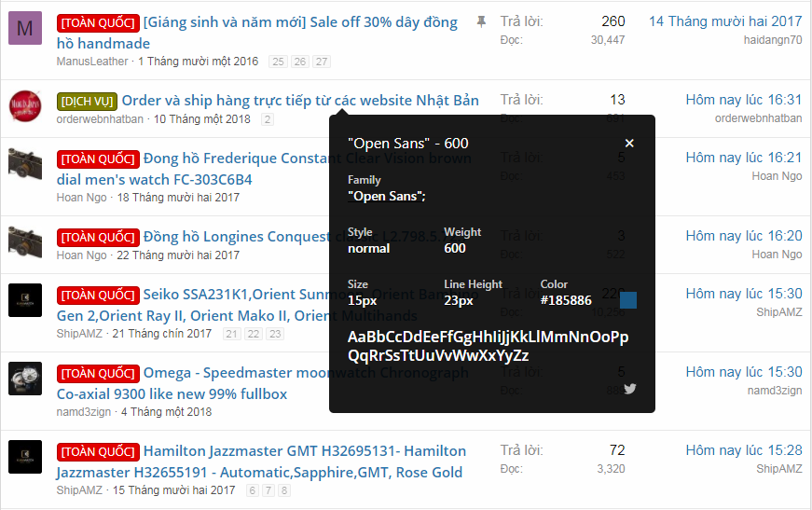Click the pin icon on Sale off thread
The height and width of the screenshot is (510, 812).
tap(481, 21)
